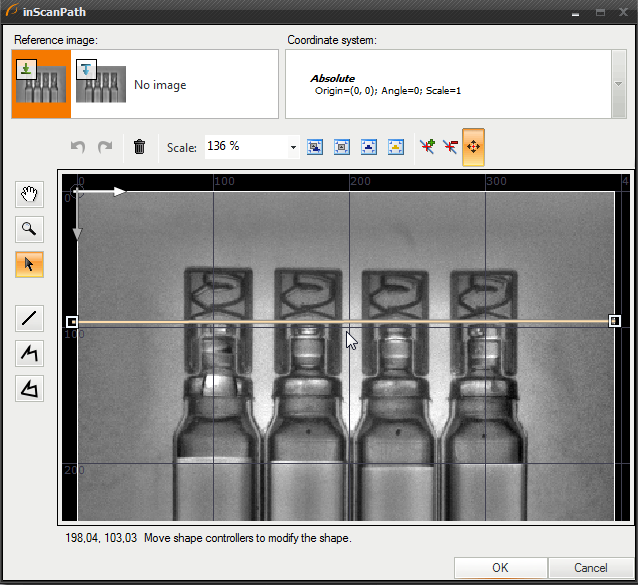Click the first zoom fit icon after Scale
638x585 pixels.
(315, 147)
